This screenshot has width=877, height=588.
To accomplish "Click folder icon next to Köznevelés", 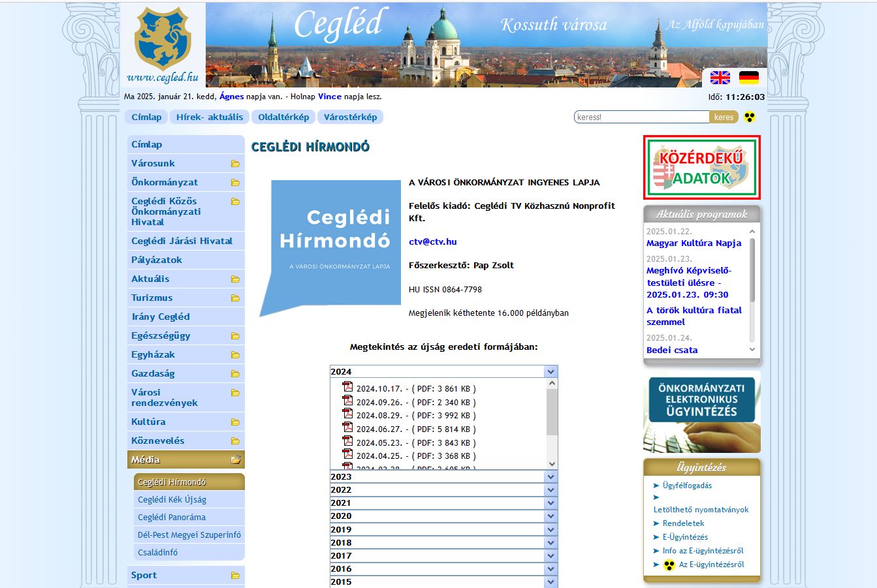I will pos(235,441).
